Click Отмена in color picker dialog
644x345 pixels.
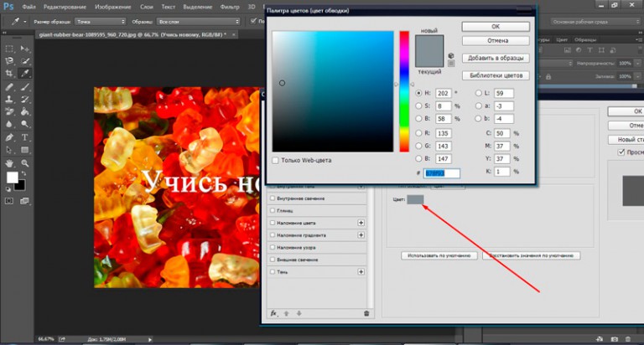(x=496, y=40)
